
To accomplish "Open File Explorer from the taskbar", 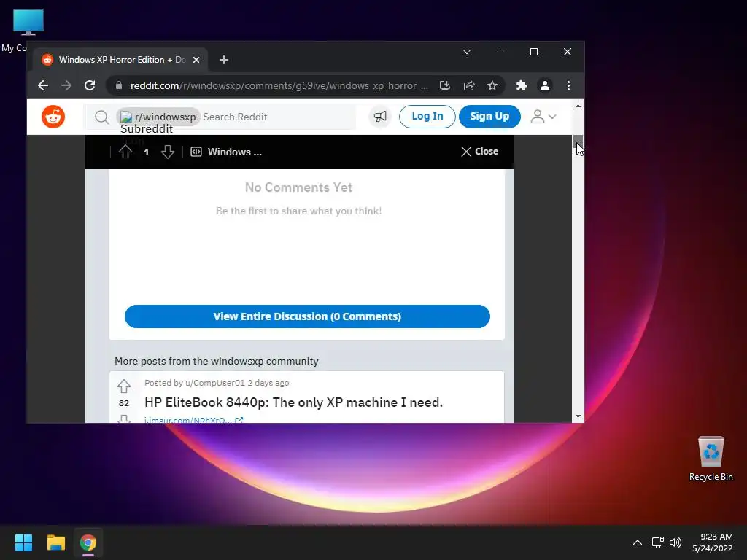I will click(x=55, y=542).
